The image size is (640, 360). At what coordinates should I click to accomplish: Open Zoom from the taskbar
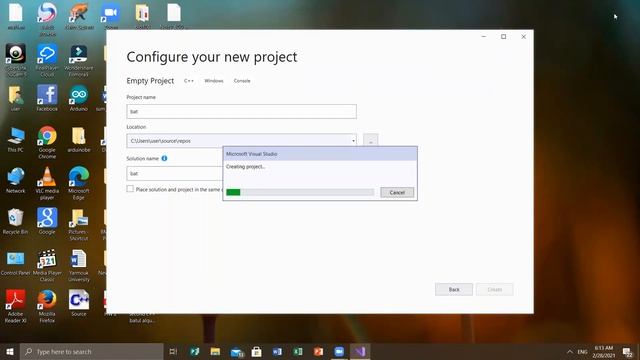pyautogui.click(x=339, y=351)
